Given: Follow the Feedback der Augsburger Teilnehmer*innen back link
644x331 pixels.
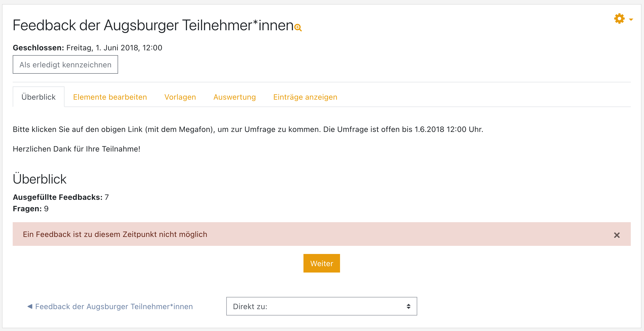Looking at the screenshot, I should (x=114, y=306).
